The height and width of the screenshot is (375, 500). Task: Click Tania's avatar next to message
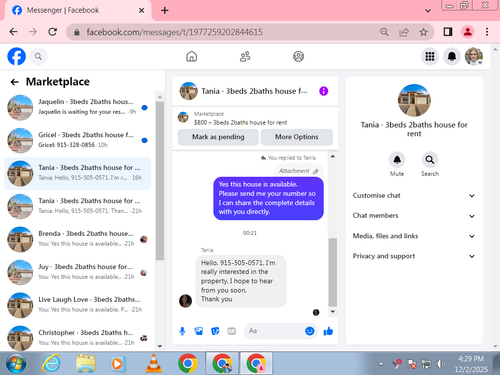click(185, 301)
